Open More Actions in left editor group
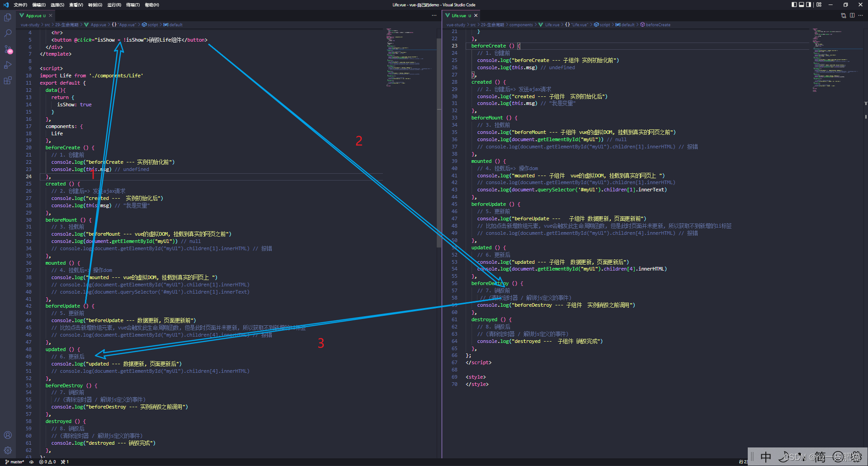The image size is (868, 466). coord(434,15)
